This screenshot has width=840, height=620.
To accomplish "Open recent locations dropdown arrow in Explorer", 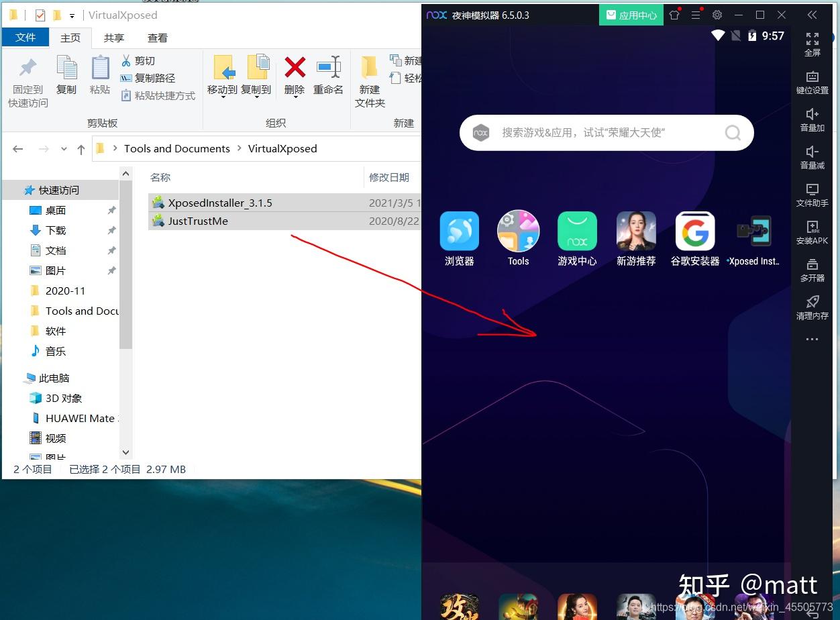I will (x=64, y=150).
